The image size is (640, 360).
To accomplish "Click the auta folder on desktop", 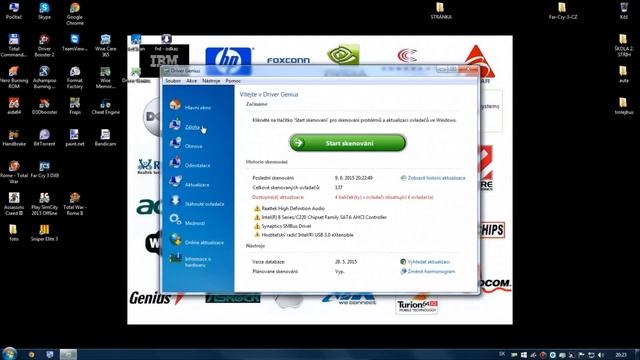I will click(623, 74).
